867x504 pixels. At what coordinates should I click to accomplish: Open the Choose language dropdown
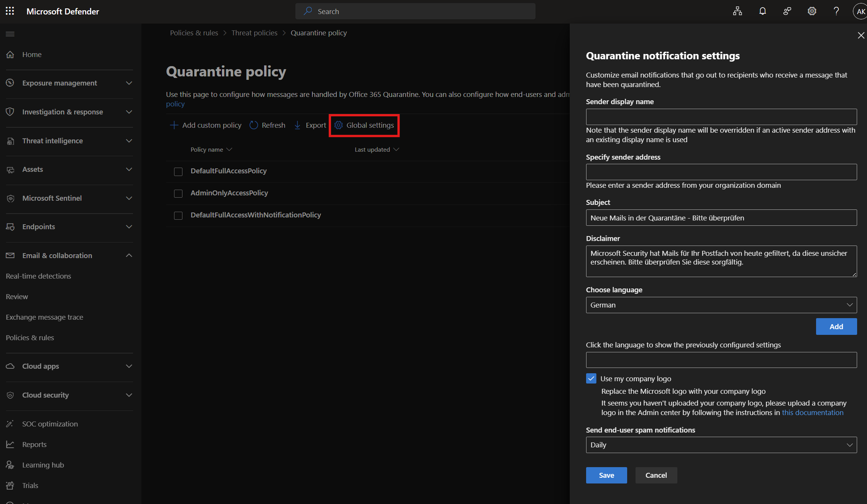721,305
